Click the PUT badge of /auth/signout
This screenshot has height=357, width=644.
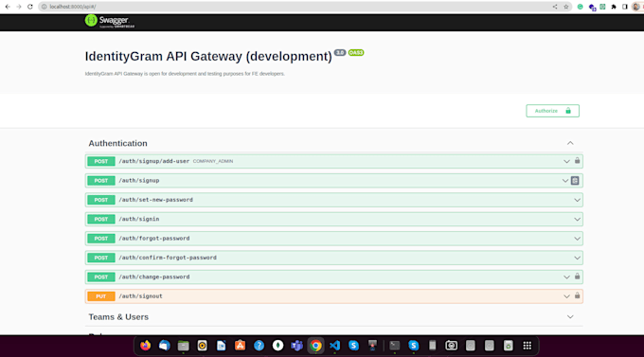(101, 296)
